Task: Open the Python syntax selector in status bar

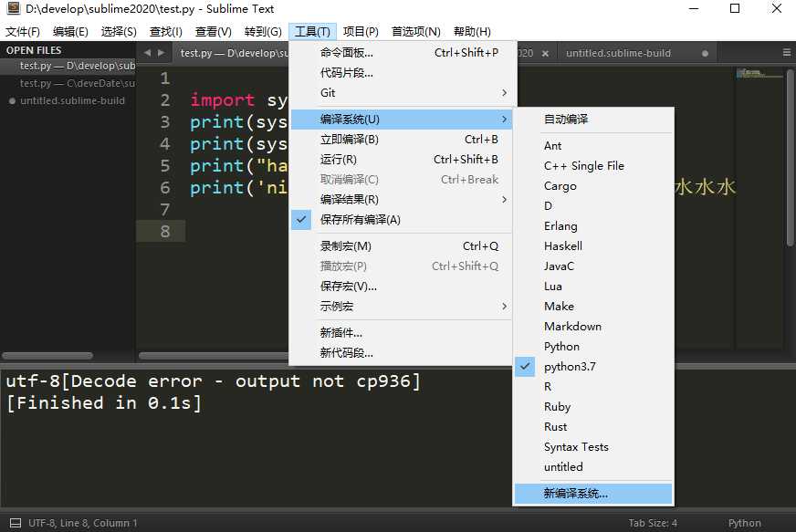Action: pos(744,523)
